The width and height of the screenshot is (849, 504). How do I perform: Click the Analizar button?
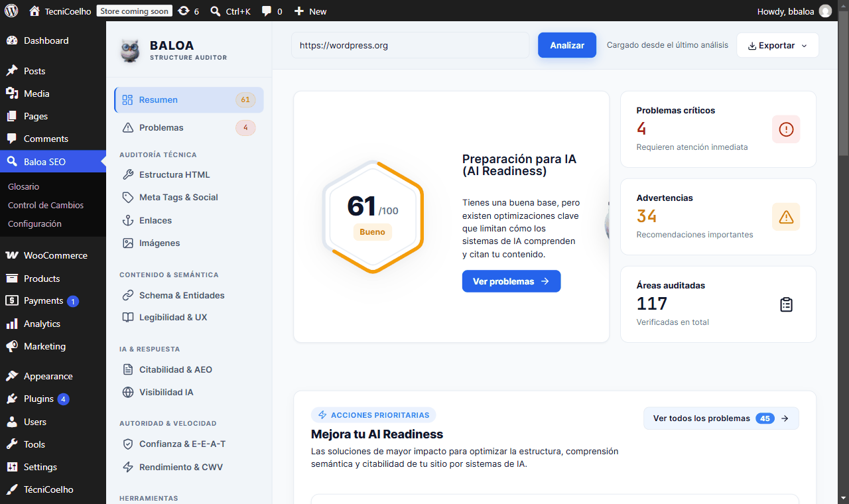[x=567, y=45]
